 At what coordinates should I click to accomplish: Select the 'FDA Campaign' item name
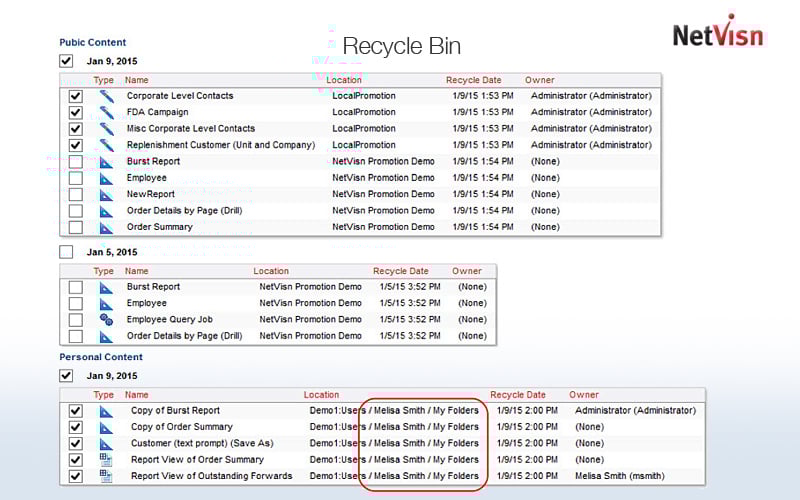158,112
